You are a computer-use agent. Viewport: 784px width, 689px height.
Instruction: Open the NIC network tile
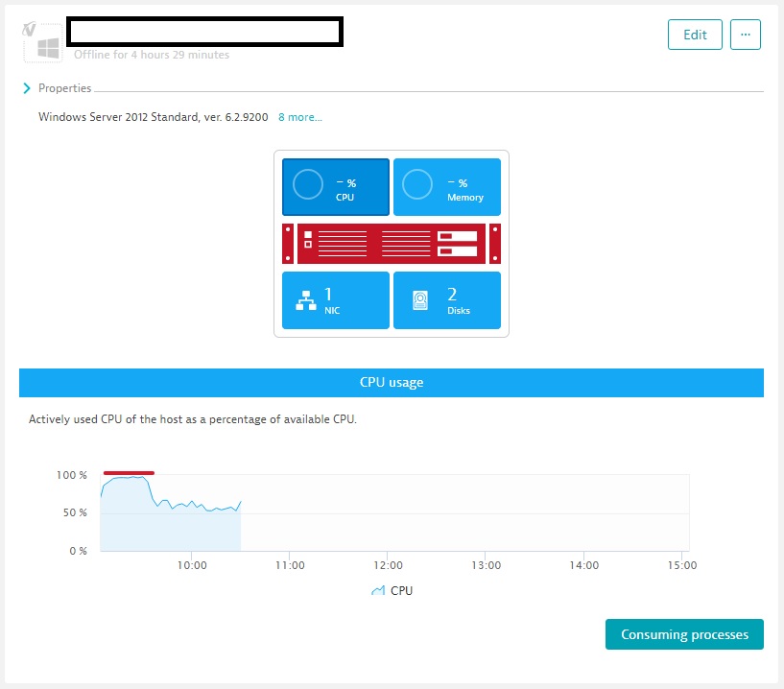[336, 300]
